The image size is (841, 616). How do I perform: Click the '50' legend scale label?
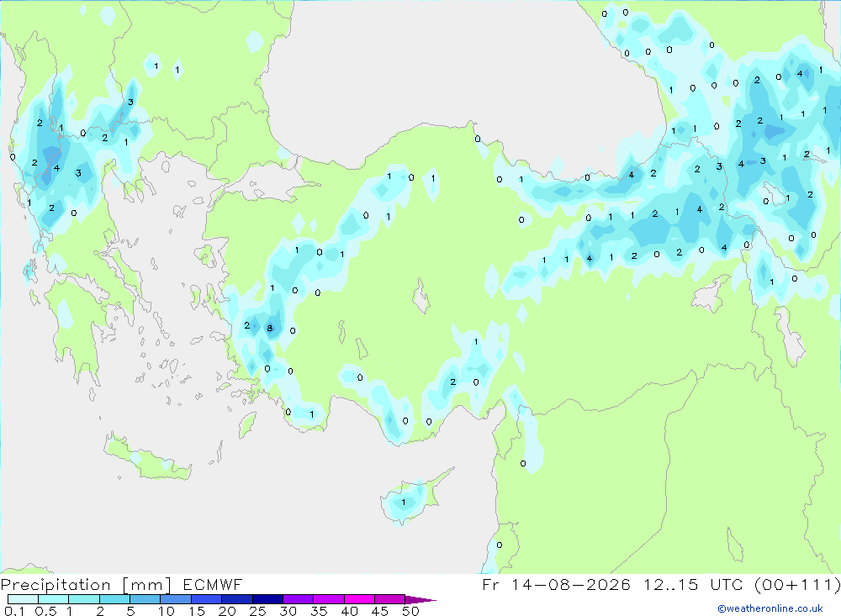pyautogui.click(x=411, y=611)
